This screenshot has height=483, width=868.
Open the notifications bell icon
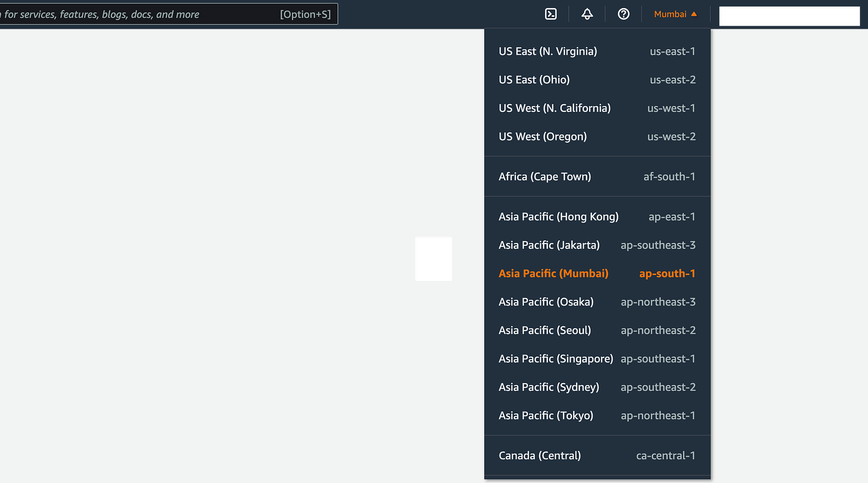click(587, 14)
